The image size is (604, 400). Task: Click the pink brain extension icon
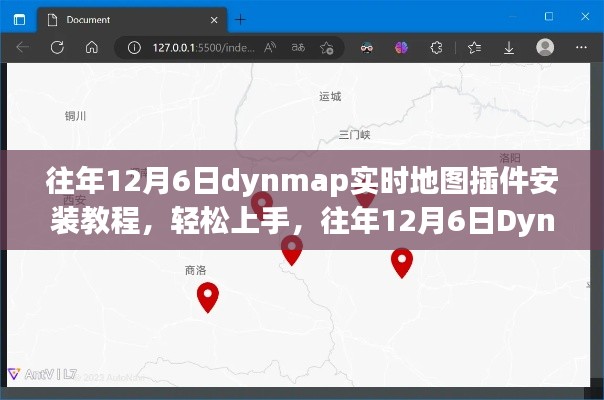coord(401,47)
